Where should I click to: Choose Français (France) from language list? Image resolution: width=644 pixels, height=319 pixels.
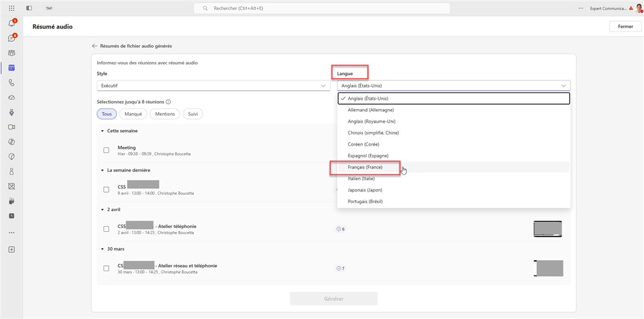(x=365, y=167)
